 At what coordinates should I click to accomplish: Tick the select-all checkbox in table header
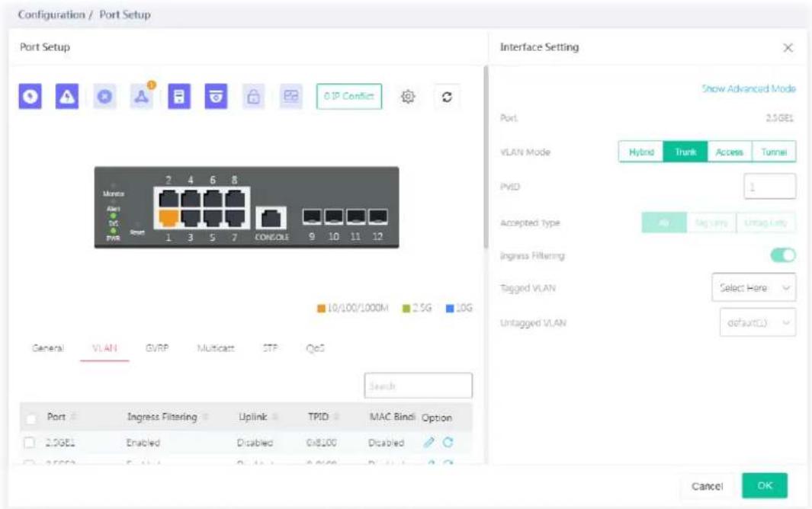click(31, 418)
